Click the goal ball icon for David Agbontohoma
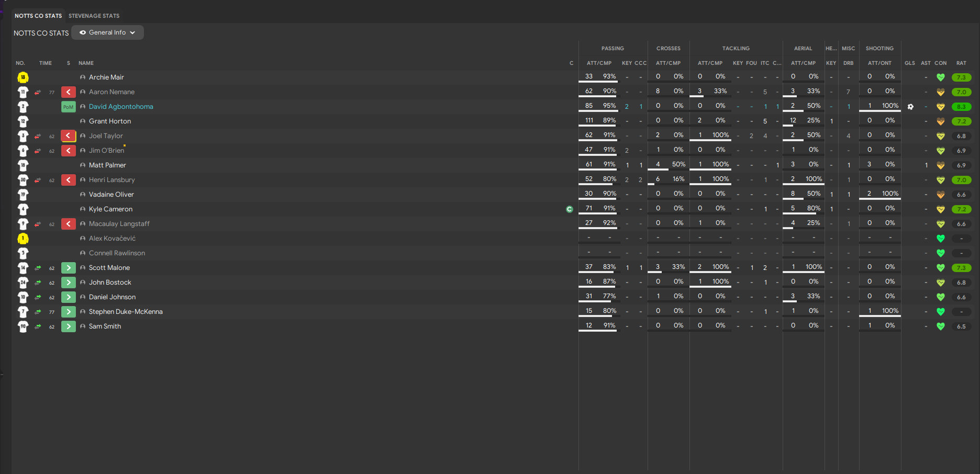Viewport: 980px width, 474px height. [910, 107]
